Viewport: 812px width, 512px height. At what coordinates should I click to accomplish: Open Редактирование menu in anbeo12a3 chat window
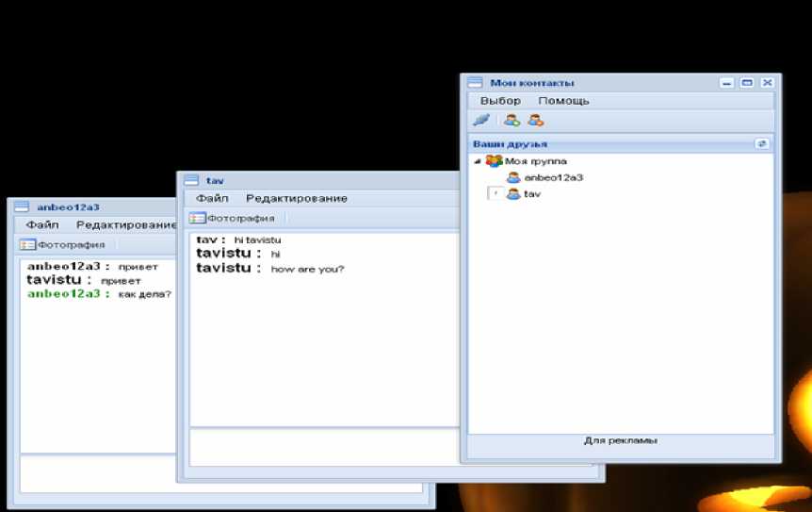click(126, 224)
